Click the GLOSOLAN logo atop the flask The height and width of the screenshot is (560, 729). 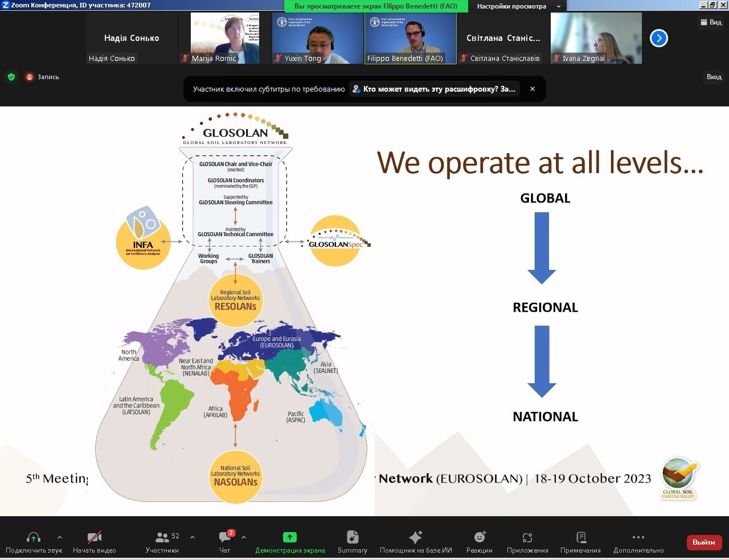point(235,129)
